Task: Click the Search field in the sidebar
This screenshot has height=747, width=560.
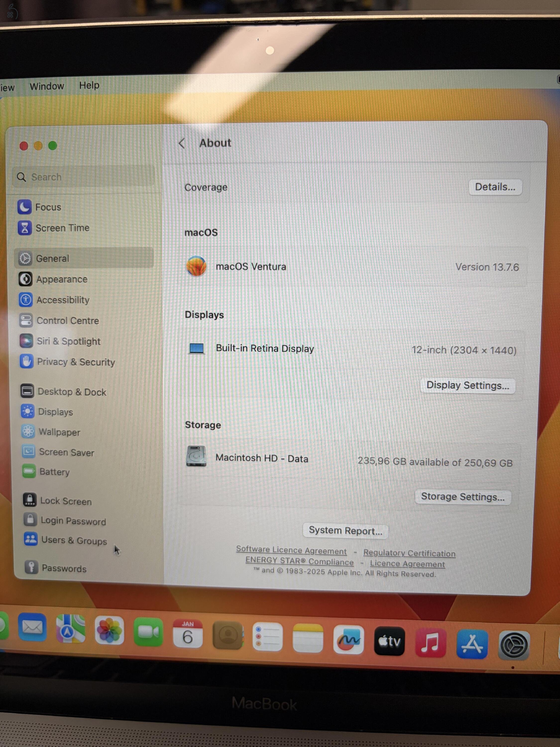Action: pos(83,177)
